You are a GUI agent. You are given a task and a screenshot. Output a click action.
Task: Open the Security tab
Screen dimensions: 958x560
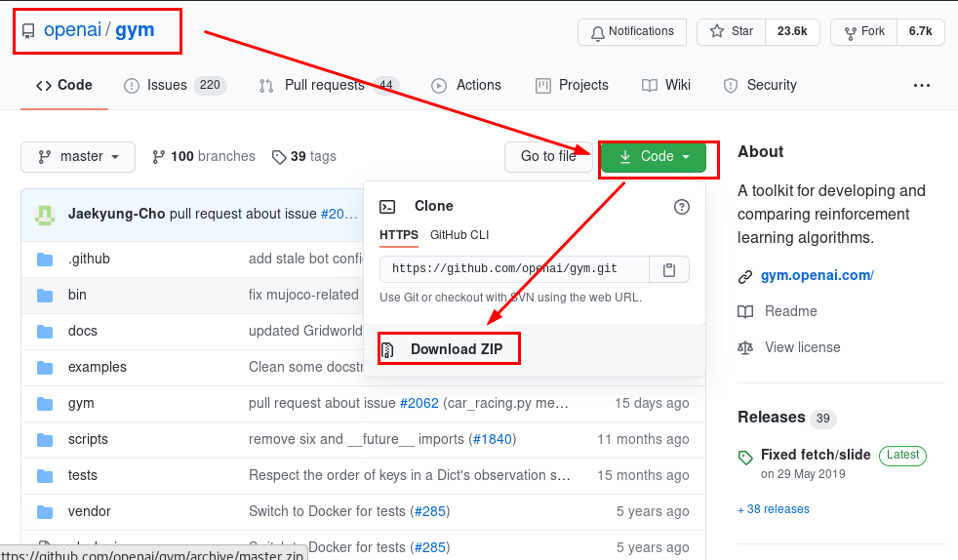point(760,86)
